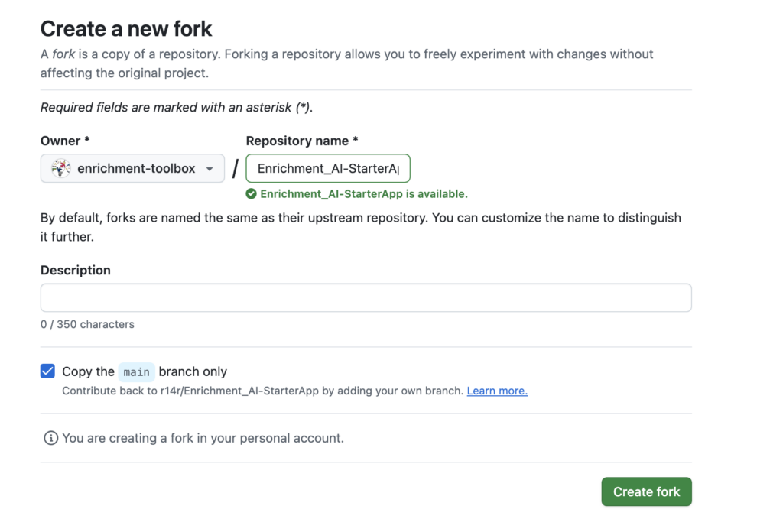Image resolution: width=783 pixels, height=532 pixels.
Task: Expand the Owner dropdown caret arrow
Action: point(210,169)
